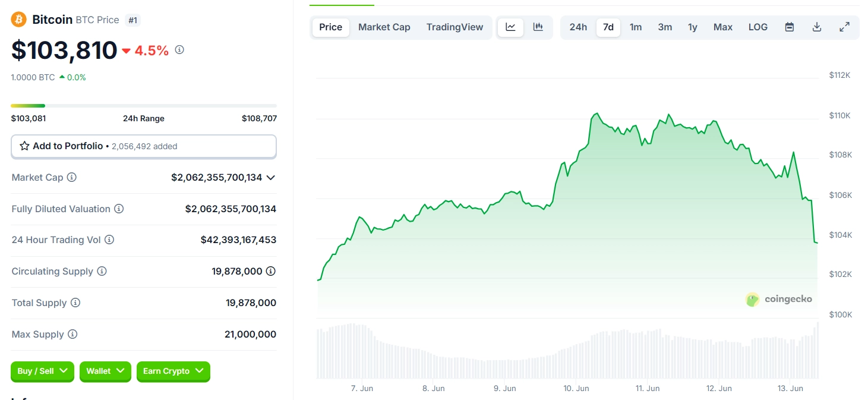Select the Price tab
868x400 pixels.
pyautogui.click(x=331, y=27)
